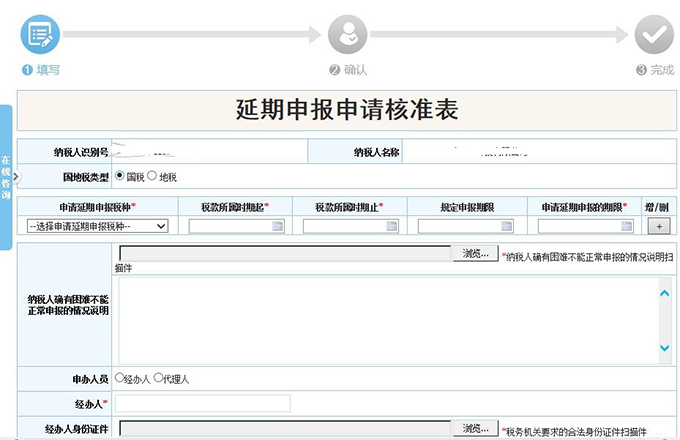Choose 经办人 as the applicant type
680x440 pixels.
[121, 379]
